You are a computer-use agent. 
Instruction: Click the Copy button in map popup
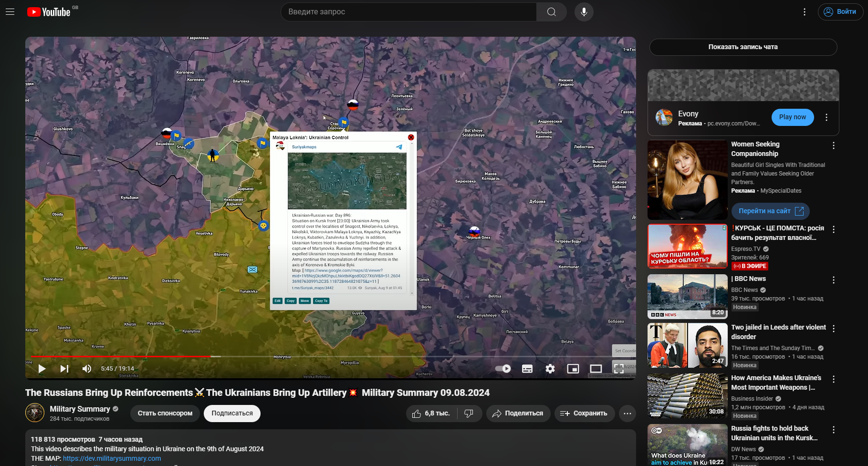pos(291,301)
